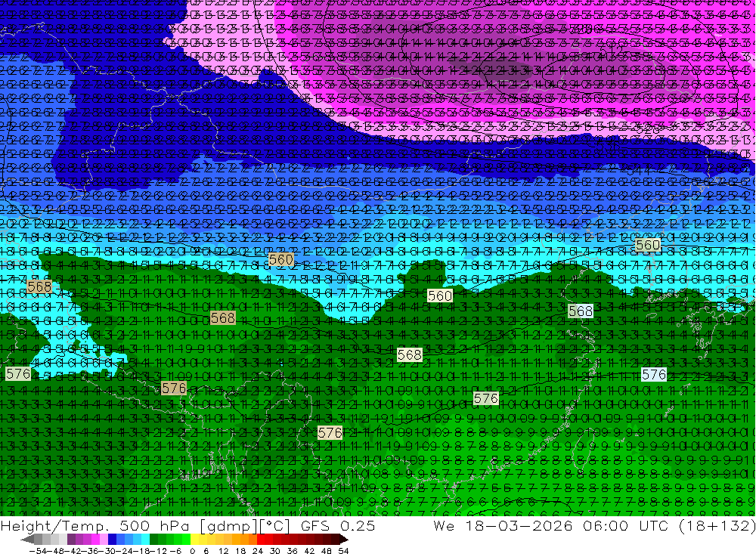Click the '[°C]' unit label

pos(275,526)
